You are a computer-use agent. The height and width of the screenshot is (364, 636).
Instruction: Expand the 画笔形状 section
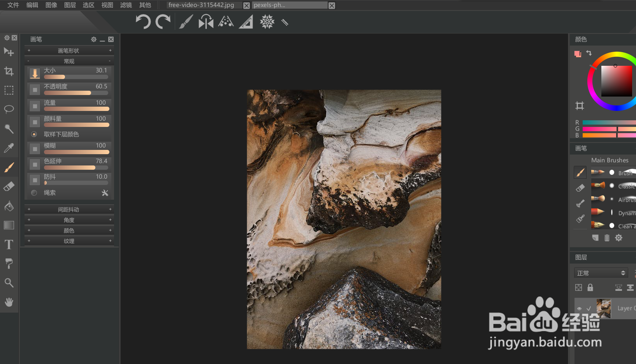(69, 51)
